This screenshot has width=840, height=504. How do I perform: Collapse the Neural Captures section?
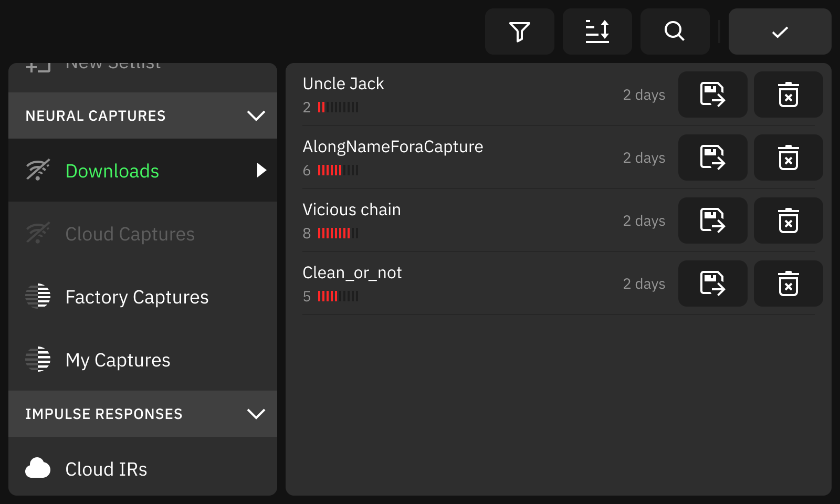coord(256,115)
